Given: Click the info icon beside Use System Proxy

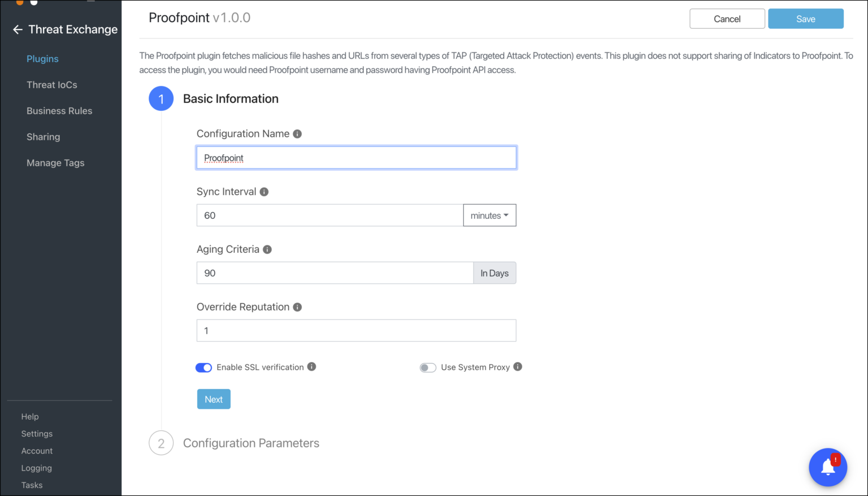Looking at the screenshot, I should 518,366.
